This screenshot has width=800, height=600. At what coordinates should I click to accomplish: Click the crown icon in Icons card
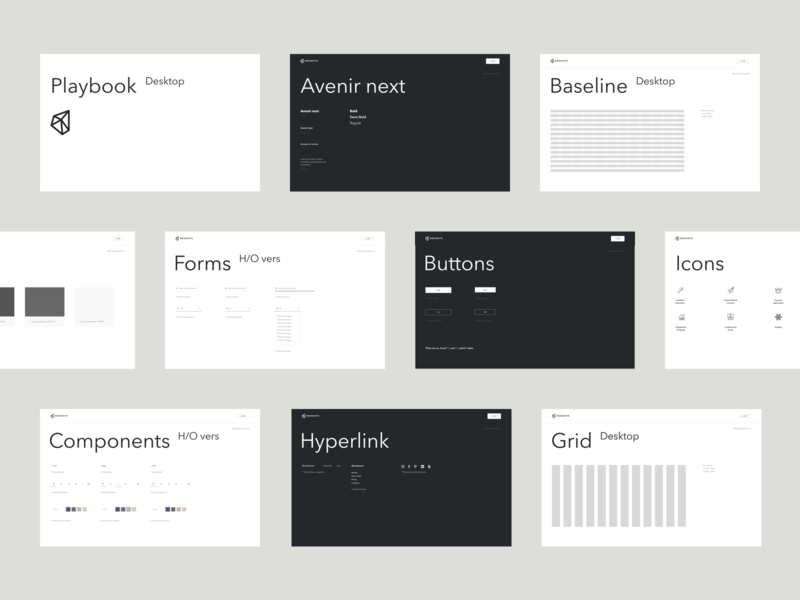pos(778,290)
